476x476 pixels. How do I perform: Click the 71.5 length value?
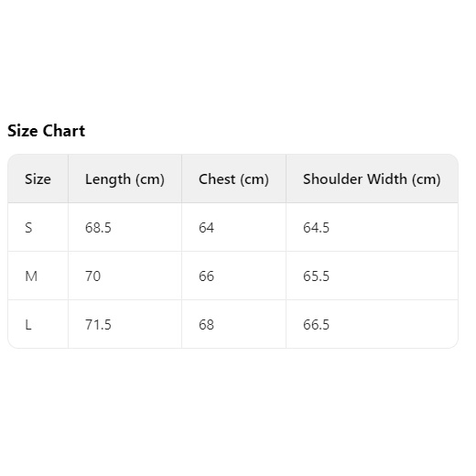point(98,325)
